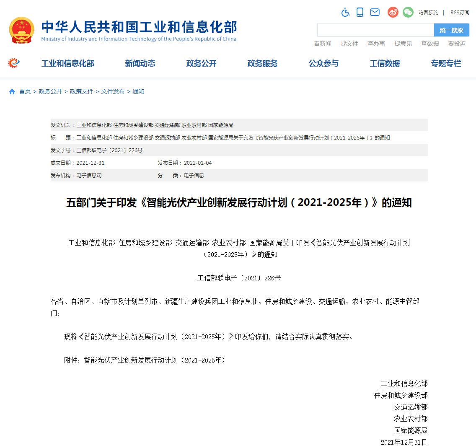Open the Weibo social icon
The height and width of the screenshot is (448, 476).
[393, 12]
